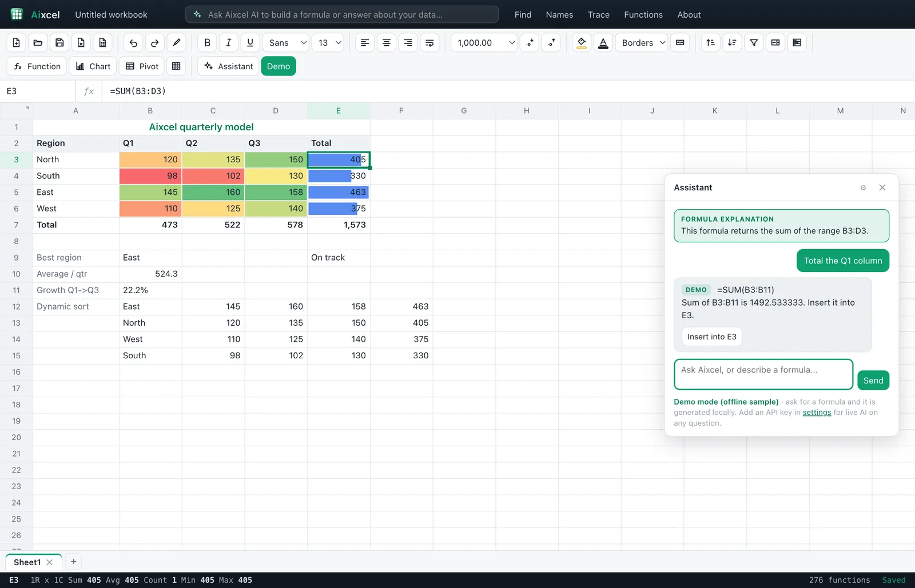Click Insert into E3 button
Viewport: 915px width, 588px height.
(x=712, y=337)
